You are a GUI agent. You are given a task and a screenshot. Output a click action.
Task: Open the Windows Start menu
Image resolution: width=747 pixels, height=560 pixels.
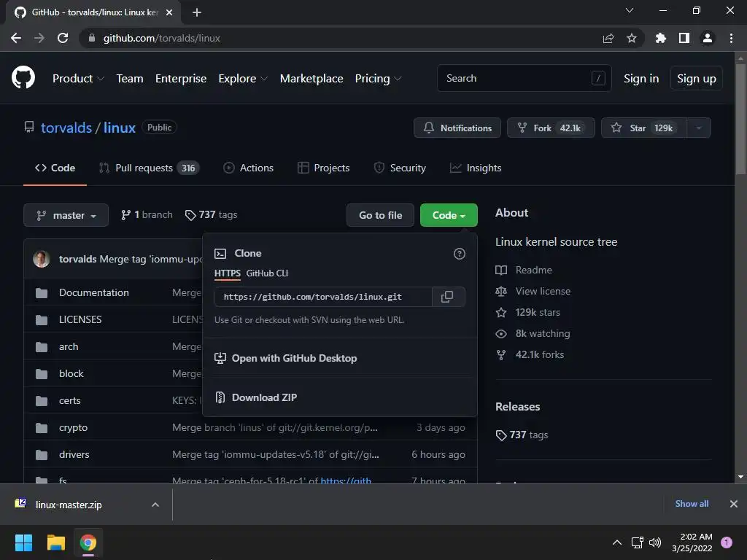pyautogui.click(x=23, y=542)
